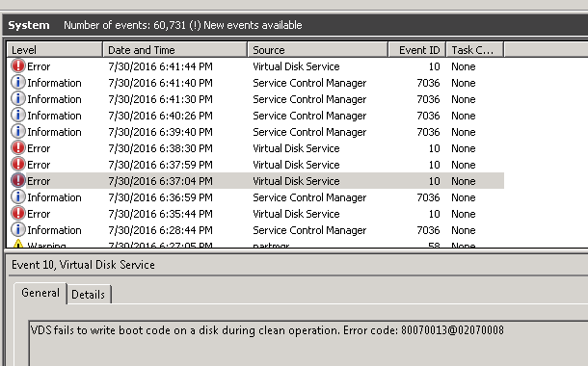The image size is (588, 366).
Task: Click the Error level text at 6:38:30 PM
Action: (39, 148)
